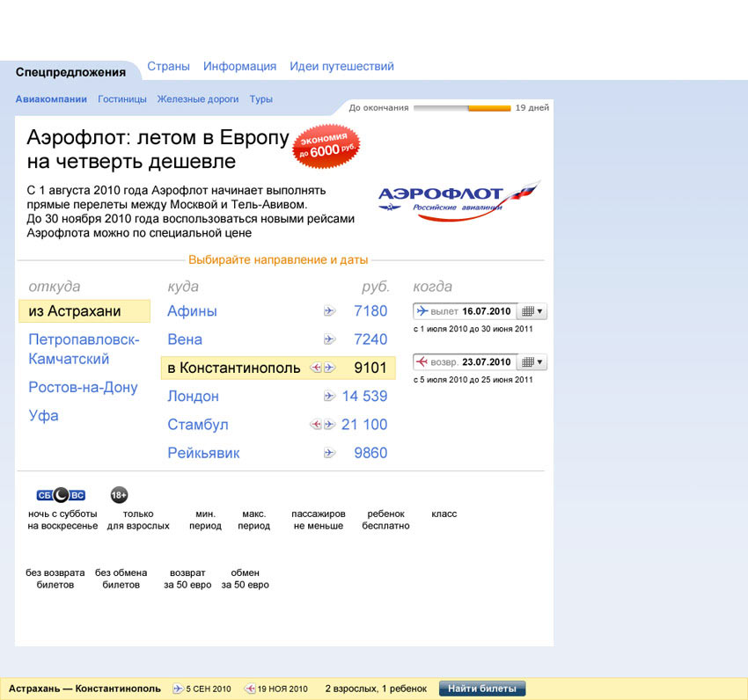The width and height of the screenshot is (748, 700).
Task: Click the days-remaining progress bar
Action: click(461, 108)
